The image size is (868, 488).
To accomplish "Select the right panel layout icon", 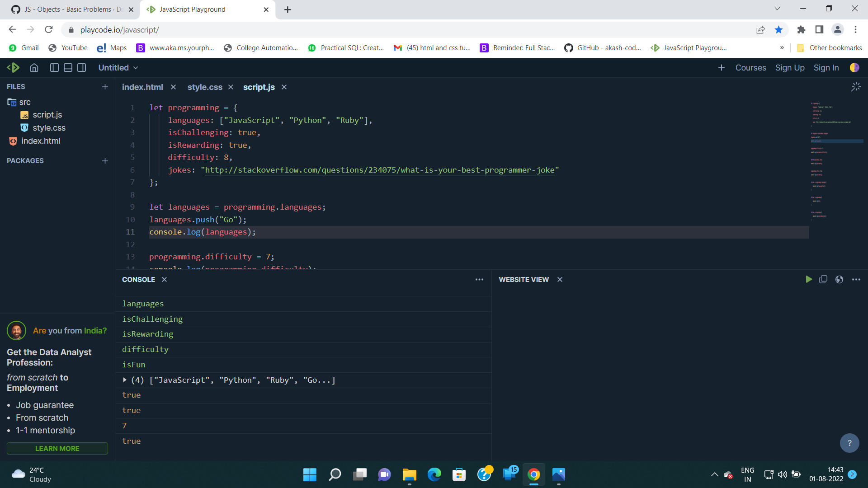I will pos(82,67).
